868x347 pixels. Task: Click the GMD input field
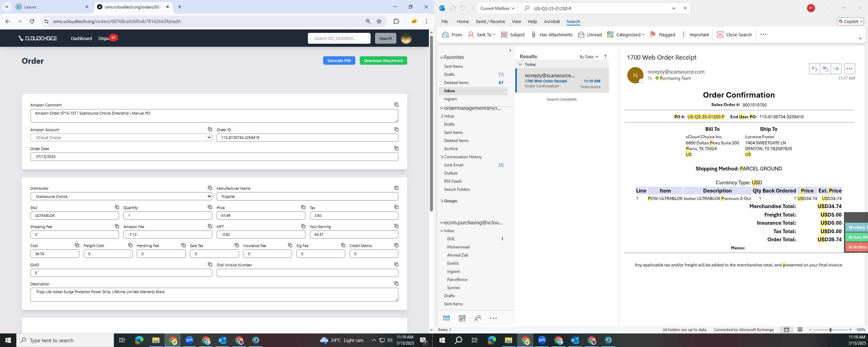point(121,273)
